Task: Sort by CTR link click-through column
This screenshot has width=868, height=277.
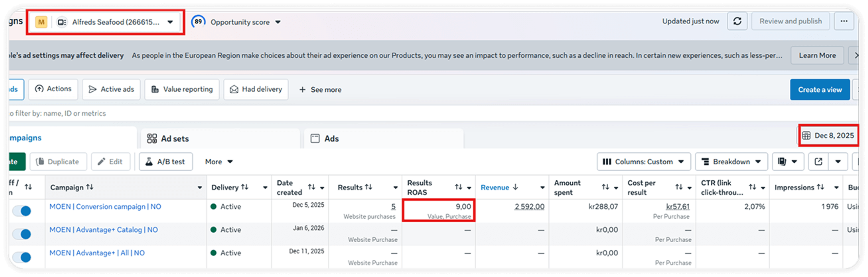Action: [x=752, y=187]
